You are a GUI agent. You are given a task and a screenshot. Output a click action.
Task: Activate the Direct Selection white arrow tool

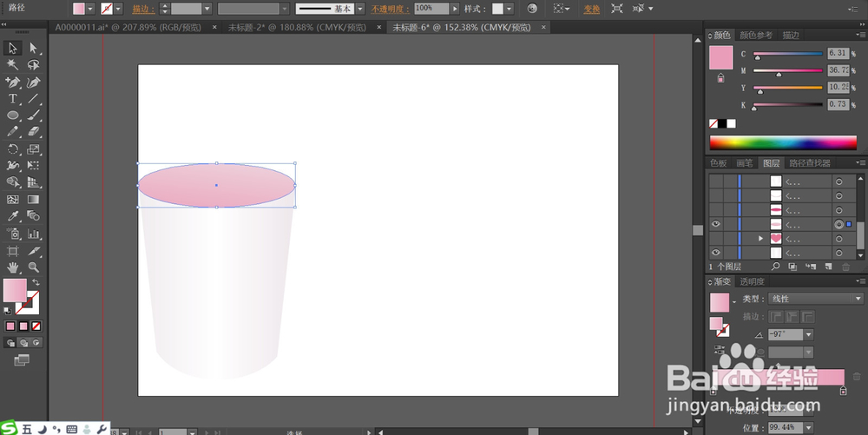pyautogui.click(x=34, y=48)
